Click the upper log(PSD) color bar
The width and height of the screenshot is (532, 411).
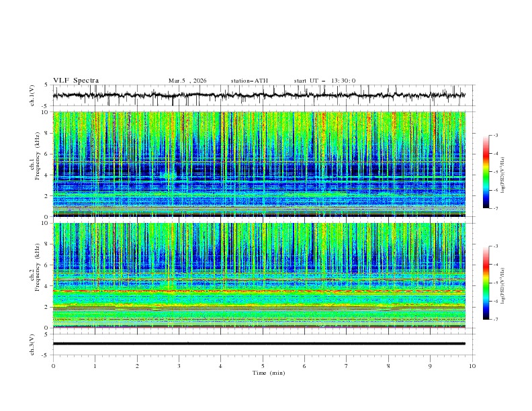point(486,171)
